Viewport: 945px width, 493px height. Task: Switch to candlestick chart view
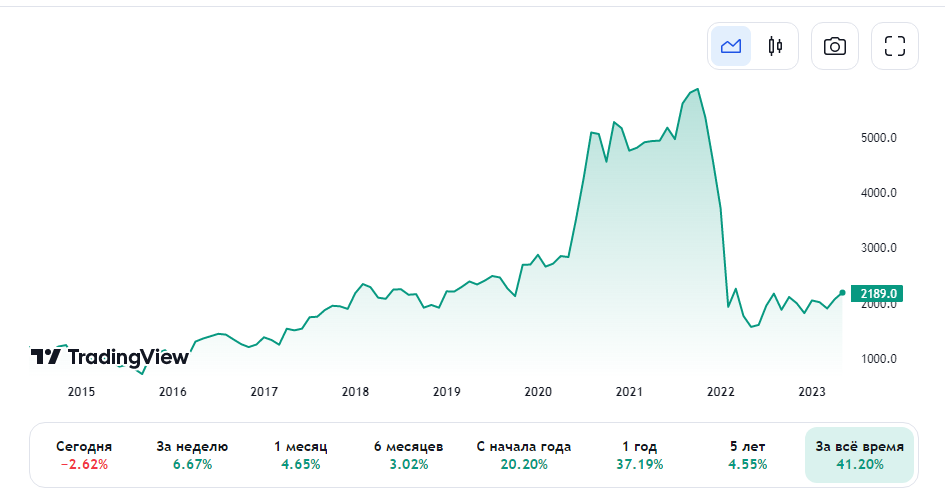coord(775,46)
